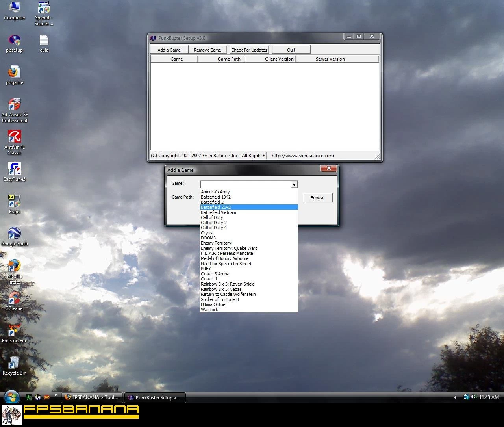This screenshot has height=427, width=504.
Task: Choose Crysis in the game list
Action: click(x=249, y=233)
